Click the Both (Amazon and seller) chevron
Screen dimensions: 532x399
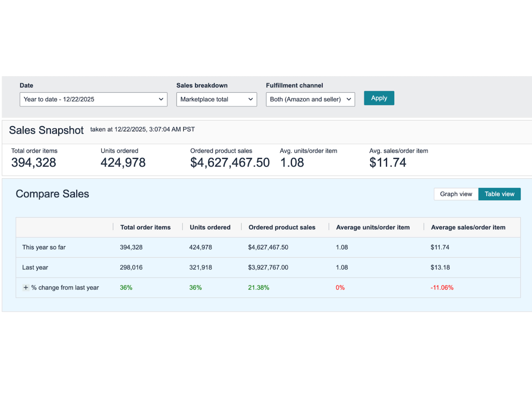tap(348, 99)
